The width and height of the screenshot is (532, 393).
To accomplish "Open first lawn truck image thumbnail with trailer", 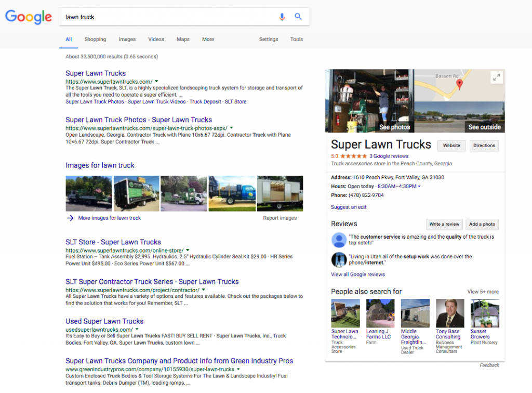I will tap(89, 193).
